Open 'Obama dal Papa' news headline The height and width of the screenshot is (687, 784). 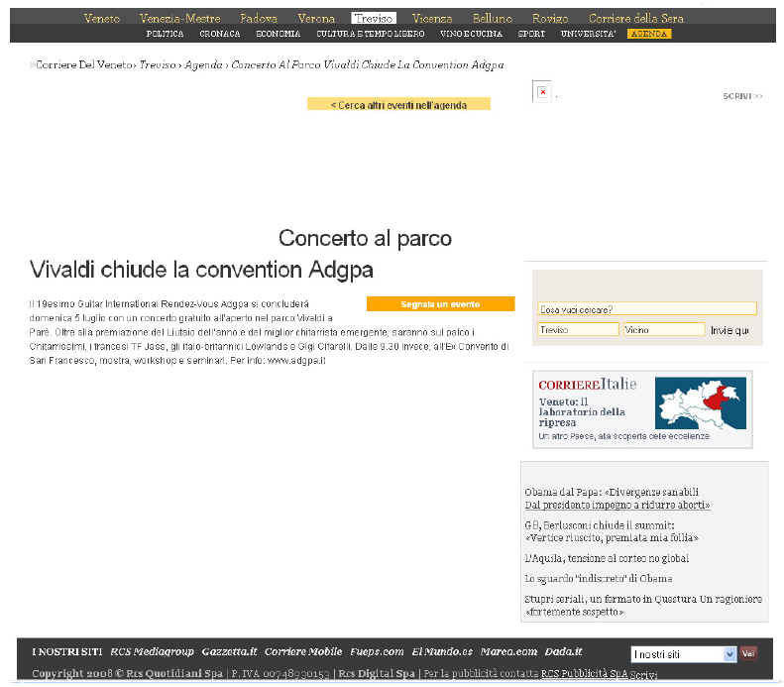[x=617, y=499]
